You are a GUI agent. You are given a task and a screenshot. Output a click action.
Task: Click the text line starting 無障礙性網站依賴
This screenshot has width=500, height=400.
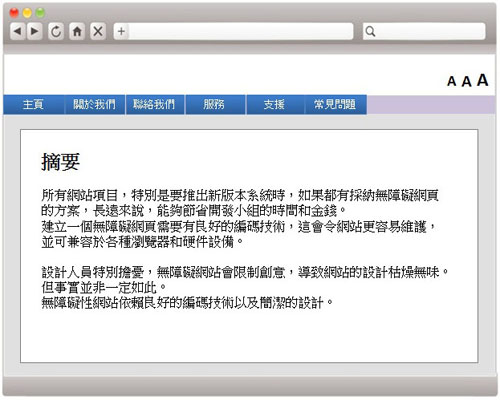pyautogui.click(x=187, y=303)
